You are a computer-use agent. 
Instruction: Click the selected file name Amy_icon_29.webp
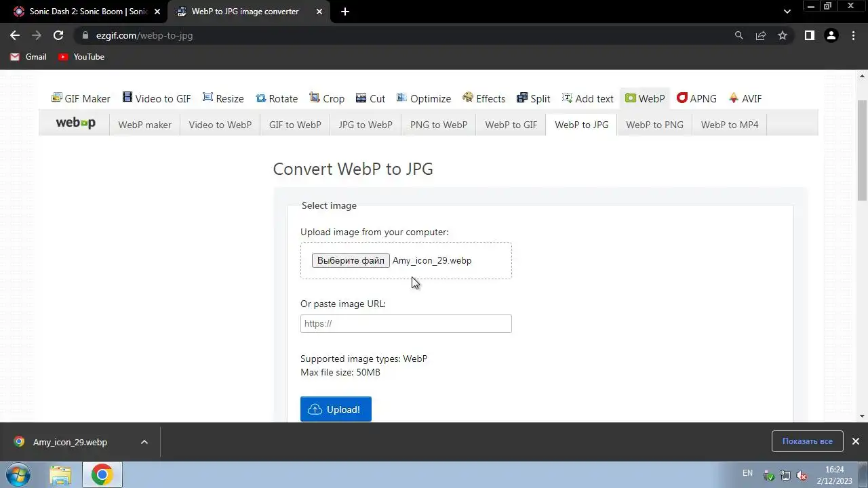pyautogui.click(x=432, y=260)
